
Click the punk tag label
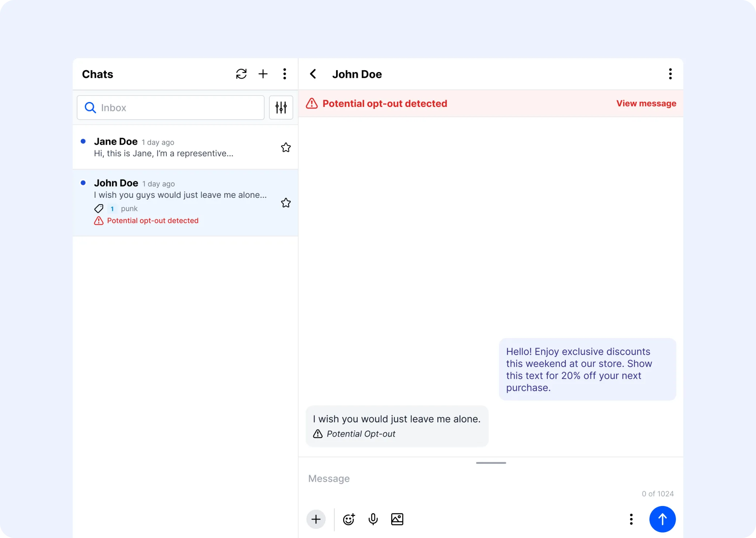(129, 209)
